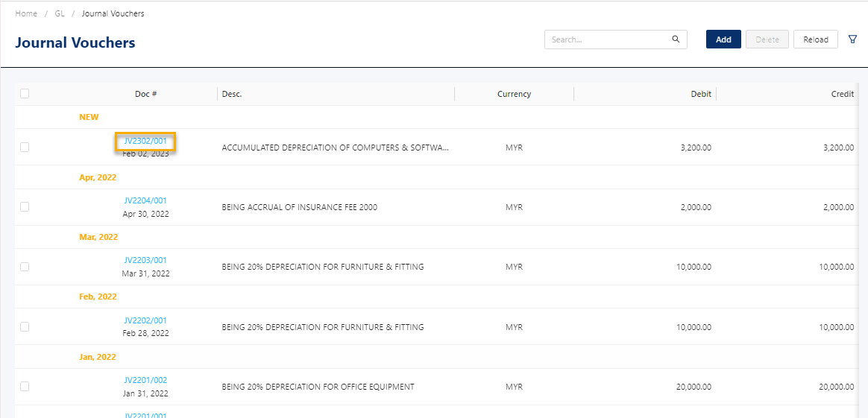This screenshot has width=868, height=418.
Task: Tick the select-all header checkbox
Action: 25,93
